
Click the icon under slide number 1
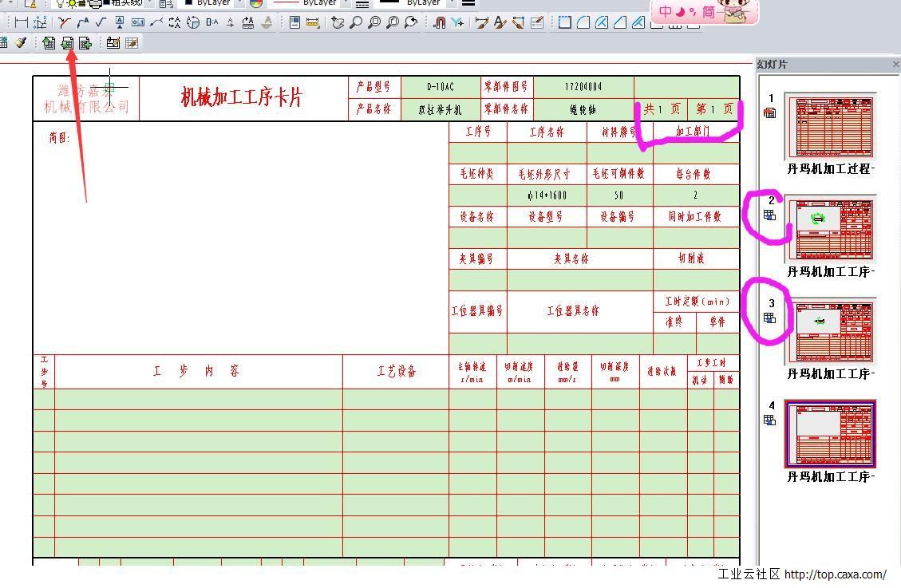770,113
